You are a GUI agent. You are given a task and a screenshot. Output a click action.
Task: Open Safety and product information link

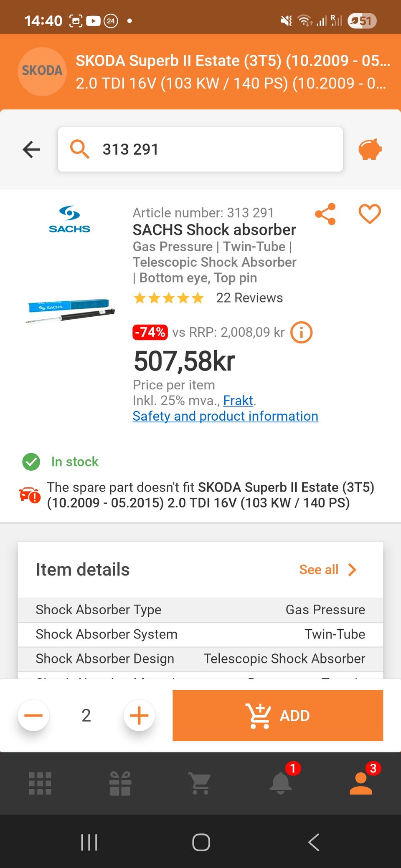click(226, 416)
